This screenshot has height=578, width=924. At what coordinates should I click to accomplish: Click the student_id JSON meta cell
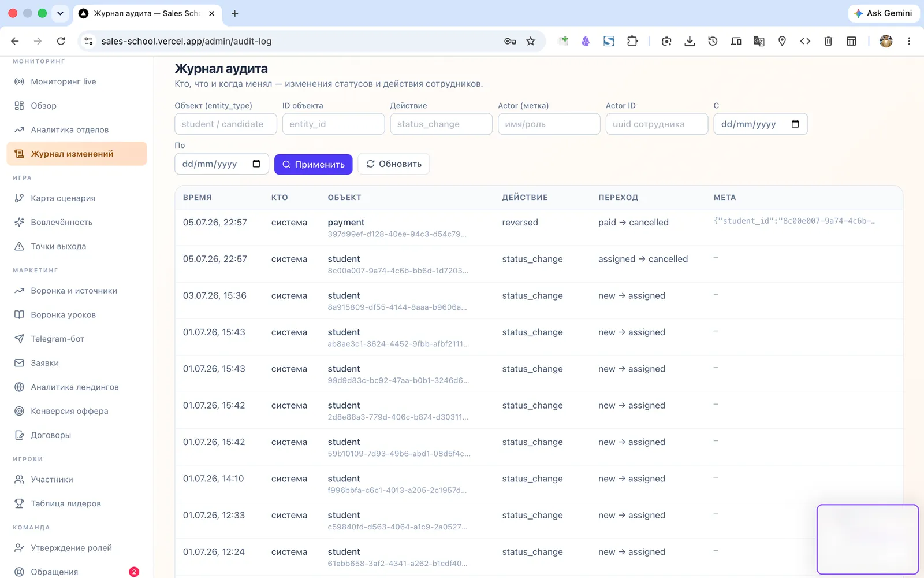[795, 221]
